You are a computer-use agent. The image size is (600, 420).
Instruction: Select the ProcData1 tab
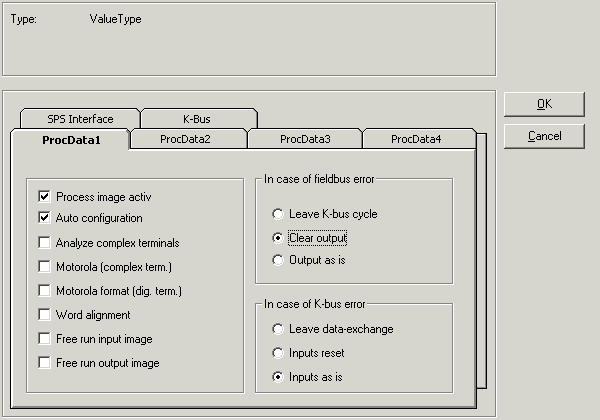pyautogui.click(x=71, y=140)
